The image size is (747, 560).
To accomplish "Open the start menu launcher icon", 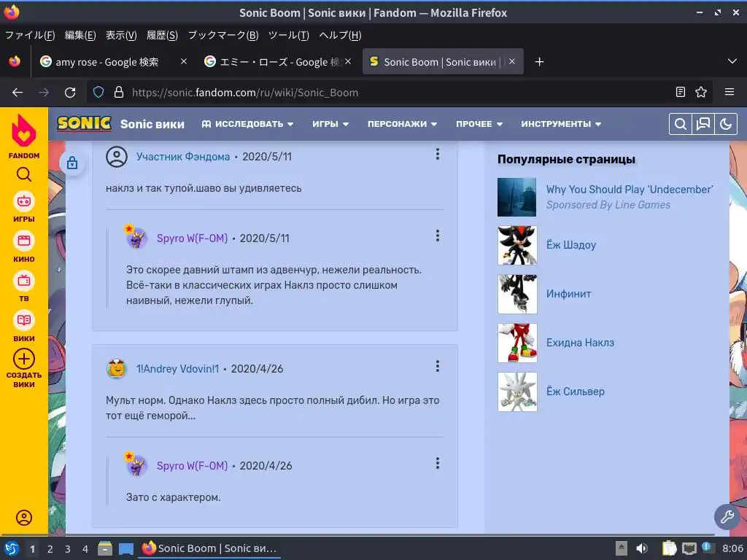I will coord(12,548).
